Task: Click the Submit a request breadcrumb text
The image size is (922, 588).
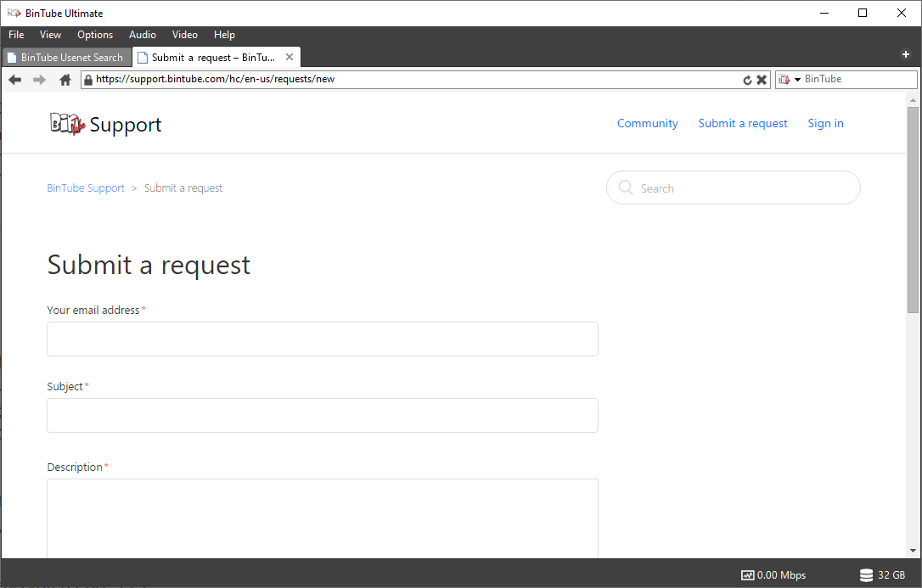Action: 183,188
